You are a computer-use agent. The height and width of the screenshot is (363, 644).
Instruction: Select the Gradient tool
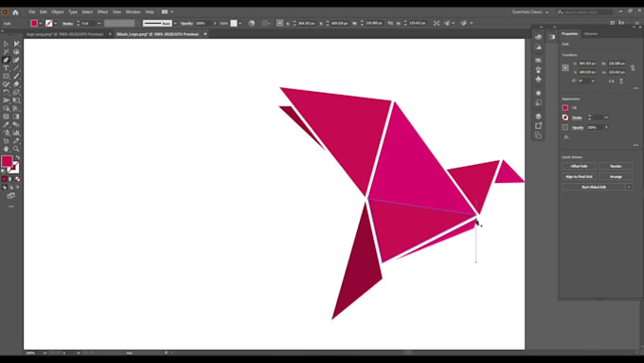pos(16,117)
